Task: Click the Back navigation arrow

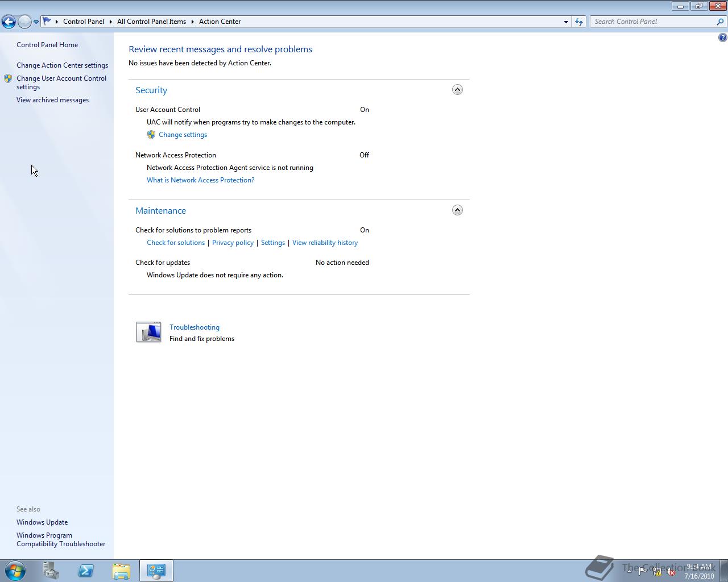Action: click(x=9, y=22)
